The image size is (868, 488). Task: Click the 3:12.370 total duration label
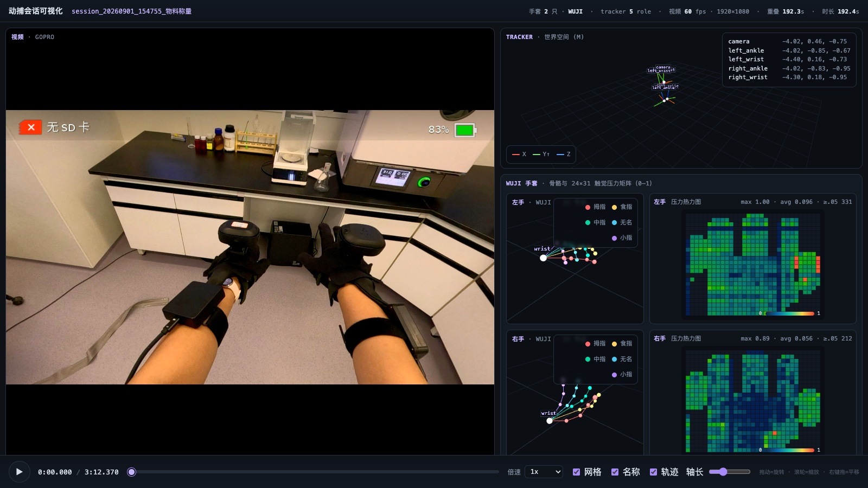coord(101,472)
